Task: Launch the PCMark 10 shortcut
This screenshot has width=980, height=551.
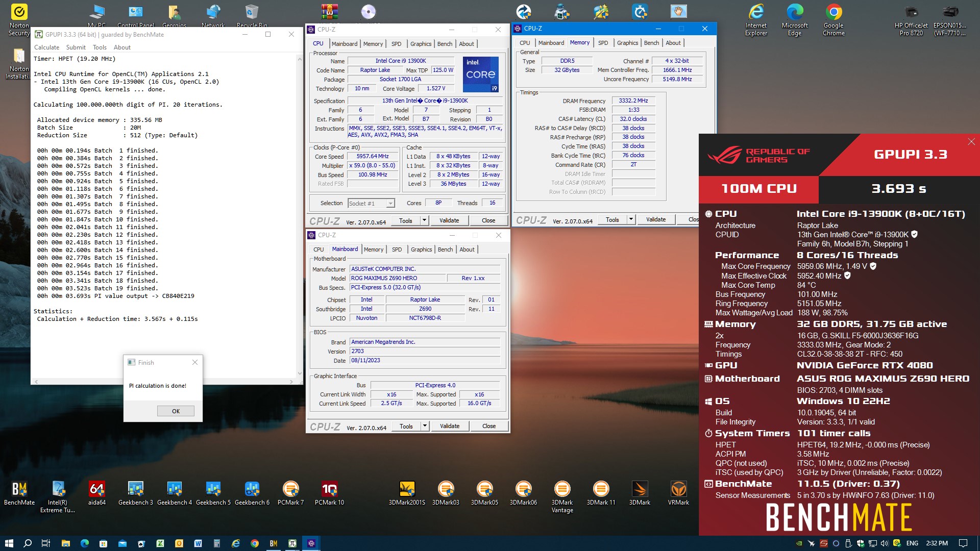Action: pyautogui.click(x=329, y=493)
